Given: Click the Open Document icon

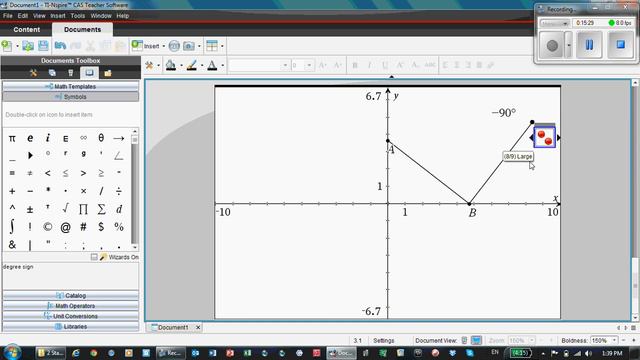Looking at the screenshot, I should (x=28, y=46).
